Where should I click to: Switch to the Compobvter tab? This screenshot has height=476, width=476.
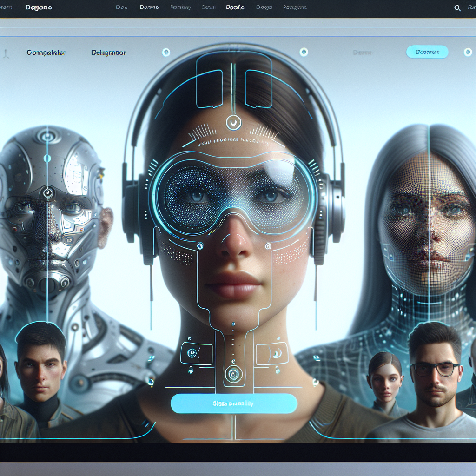(x=47, y=53)
